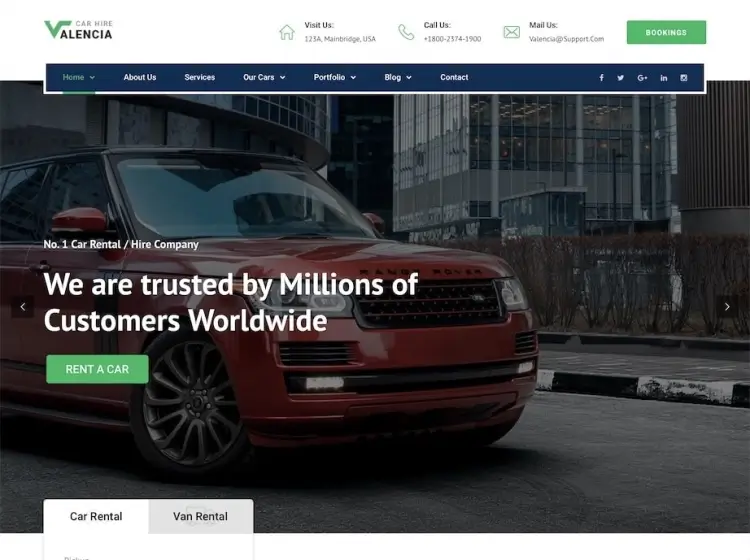Expand the Blog dropdown menu

pyautogui.click(x=398, y=77)
